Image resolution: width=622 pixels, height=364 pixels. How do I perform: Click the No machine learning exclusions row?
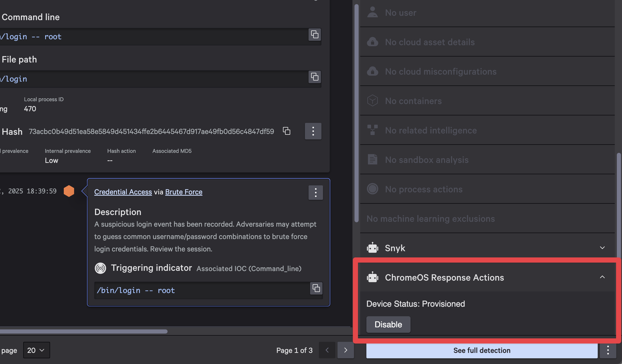[x=487, y=218]
